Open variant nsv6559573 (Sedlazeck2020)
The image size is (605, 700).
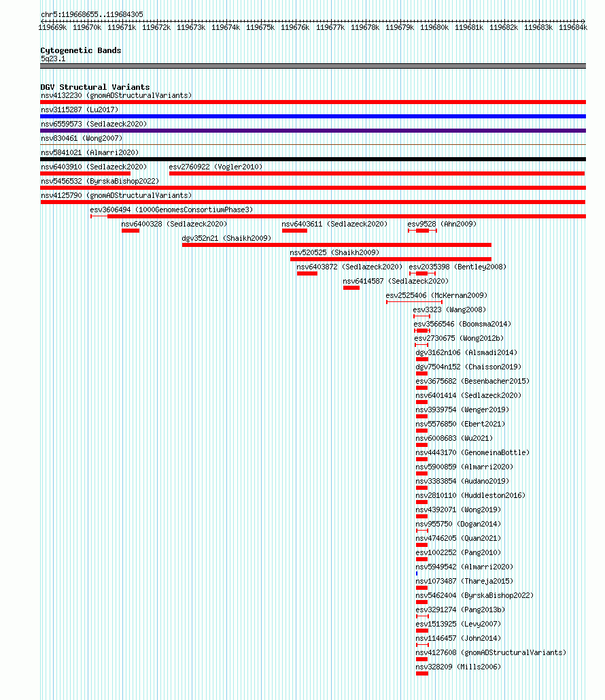click(x=94, y=124)
